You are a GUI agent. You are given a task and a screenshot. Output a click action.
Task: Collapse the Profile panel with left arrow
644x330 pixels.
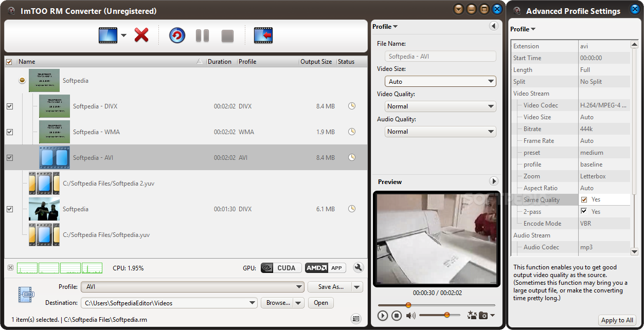[493, 26]
